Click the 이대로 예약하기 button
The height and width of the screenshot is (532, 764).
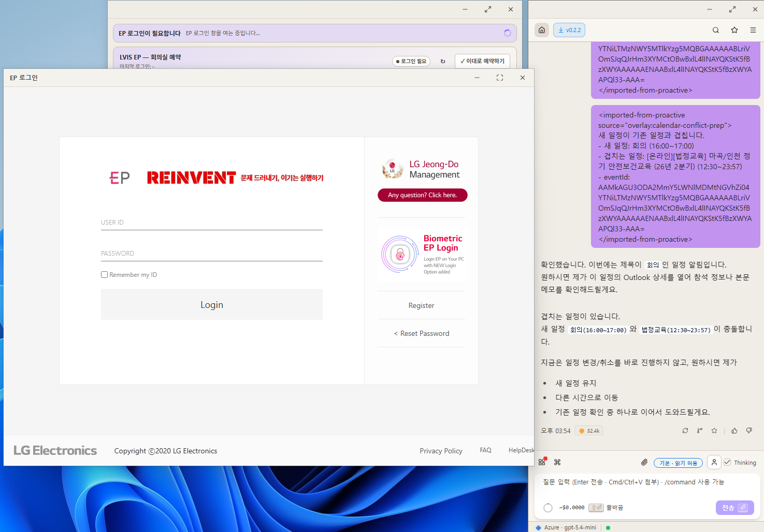coord(482,61)
